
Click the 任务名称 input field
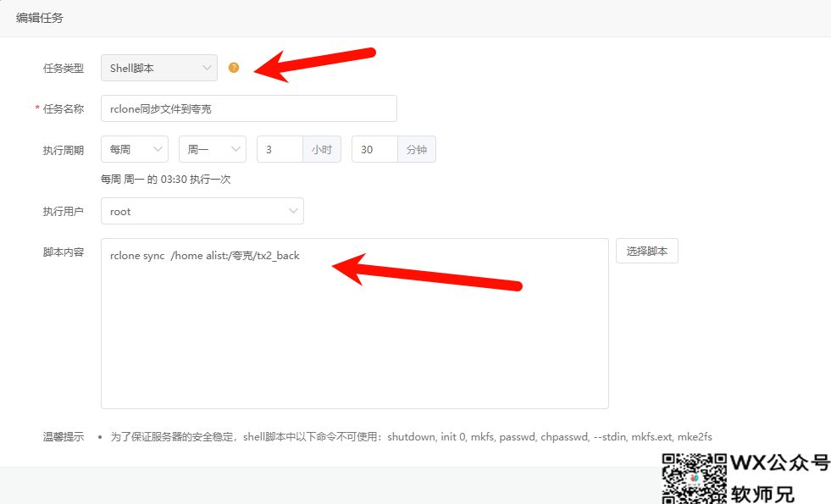click(x=248, y=108)
